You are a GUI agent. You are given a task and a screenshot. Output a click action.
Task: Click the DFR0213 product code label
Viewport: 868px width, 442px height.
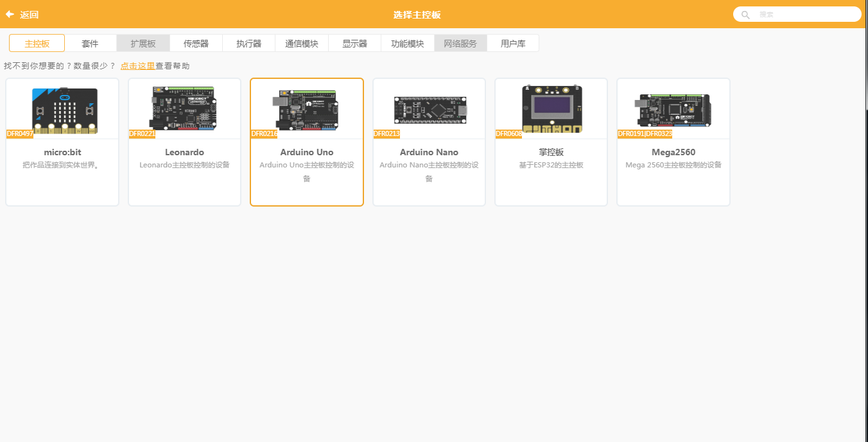coord(386,134)
